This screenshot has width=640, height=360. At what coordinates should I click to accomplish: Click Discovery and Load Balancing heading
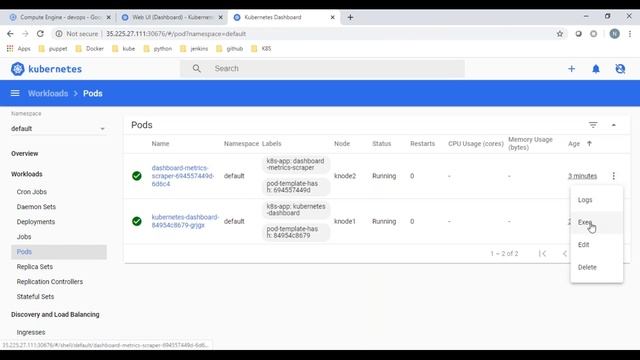(x=55, y=314)
